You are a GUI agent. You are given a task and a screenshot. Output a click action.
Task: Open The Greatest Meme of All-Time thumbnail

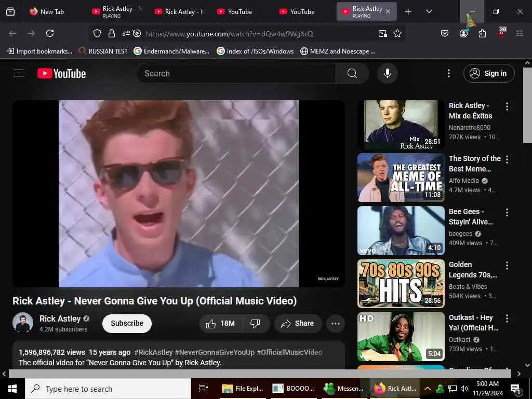coord(401,178)
